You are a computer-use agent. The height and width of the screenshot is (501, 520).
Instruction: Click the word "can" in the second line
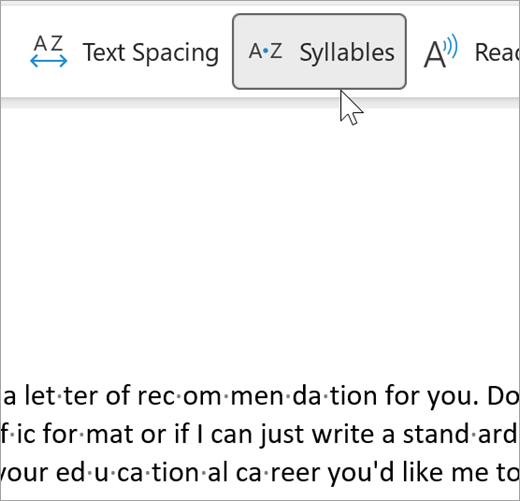231,436
